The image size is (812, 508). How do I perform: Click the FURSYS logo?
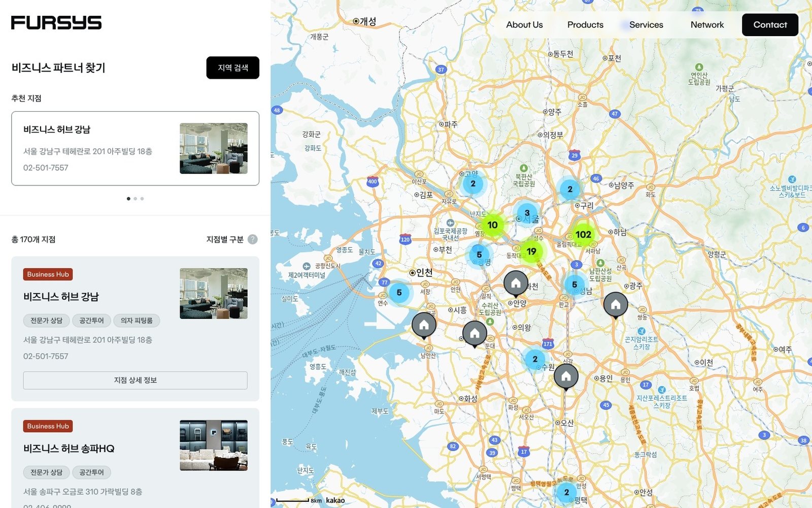point(56,22)
